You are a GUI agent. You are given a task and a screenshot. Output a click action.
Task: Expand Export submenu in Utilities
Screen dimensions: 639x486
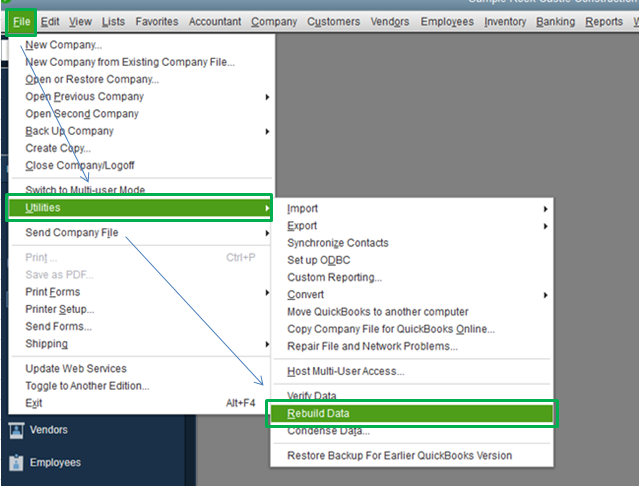pyautogui.click(x=412, y=226)
